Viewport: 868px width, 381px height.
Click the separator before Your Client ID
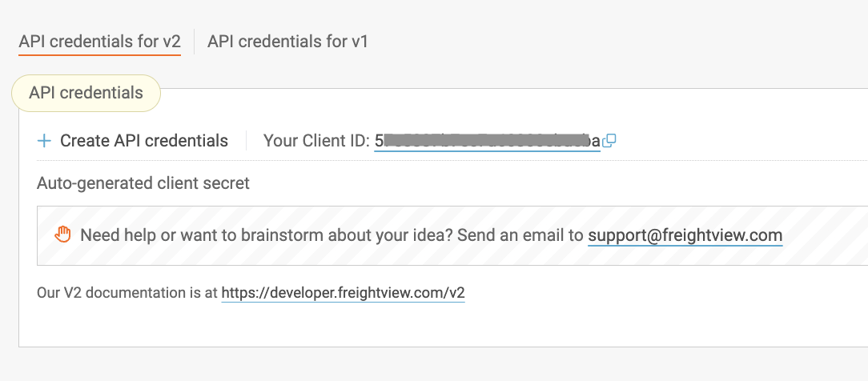[246, 141]
